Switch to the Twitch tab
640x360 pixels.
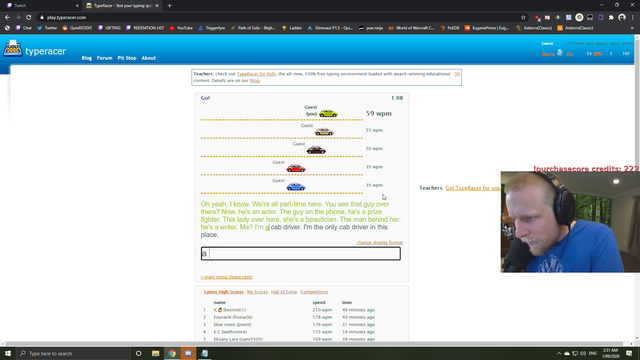click(x=41, y=6)
